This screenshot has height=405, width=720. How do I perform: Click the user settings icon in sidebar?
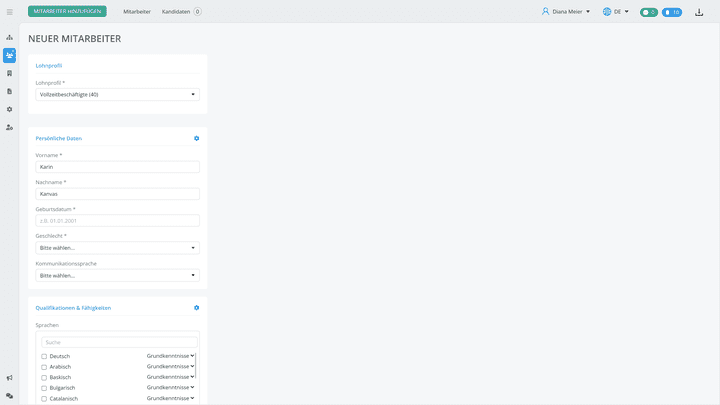click(x=10, y=127)
